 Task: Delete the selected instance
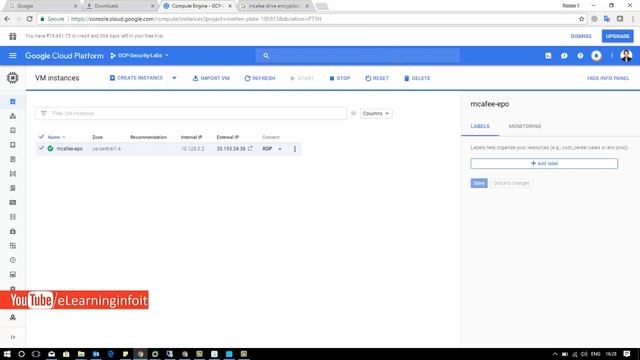(417, 78)
